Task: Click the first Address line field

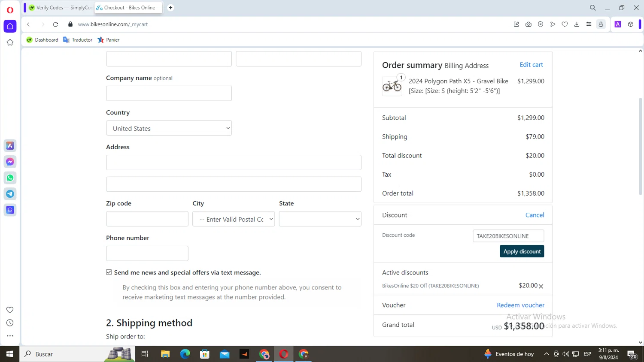Action: pyautogui.click(x=234, y=163)
